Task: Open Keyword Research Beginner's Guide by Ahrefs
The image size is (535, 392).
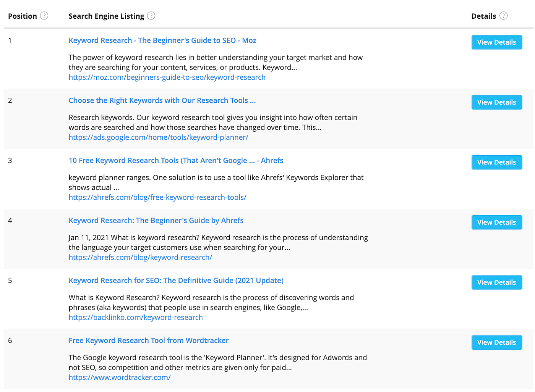Action: (x=156, y=220)
